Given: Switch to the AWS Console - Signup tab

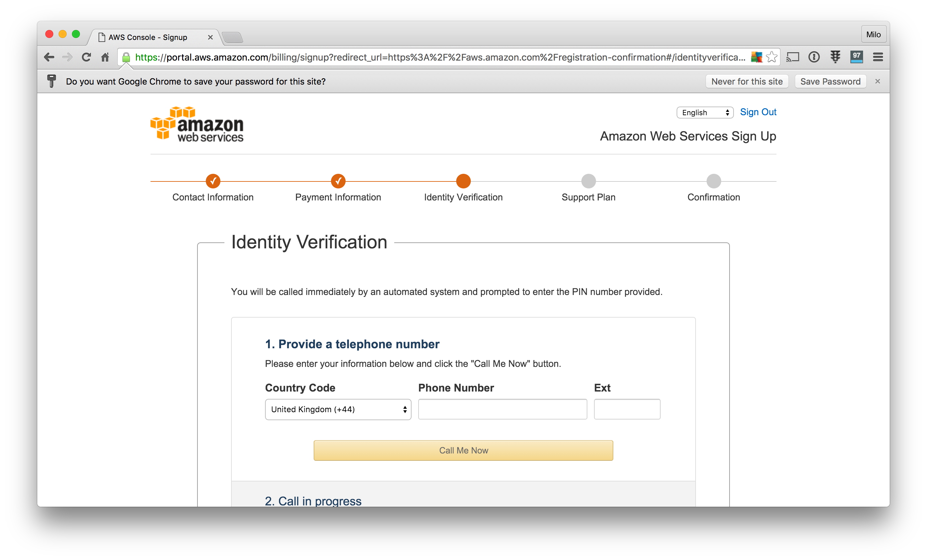Looking at the screenshot, I should 148,37.
